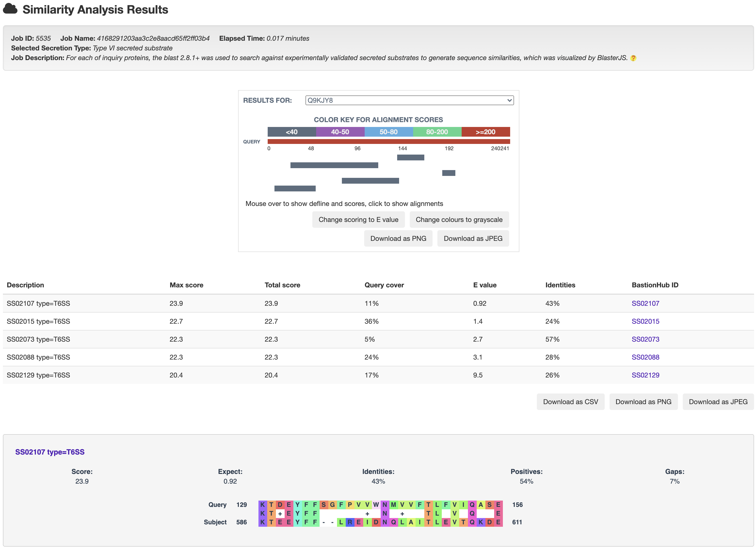
Task: Download results table as CSV
Action: (570, 402)
